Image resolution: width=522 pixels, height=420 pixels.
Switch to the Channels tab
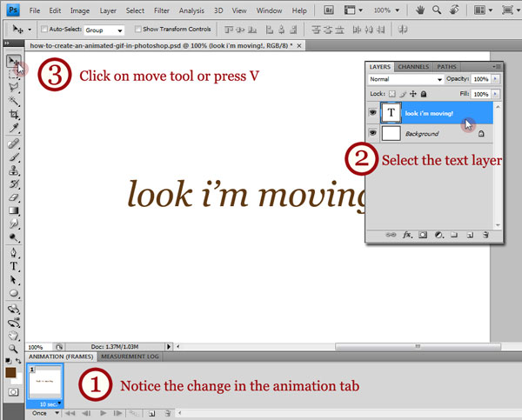point(414,66)
